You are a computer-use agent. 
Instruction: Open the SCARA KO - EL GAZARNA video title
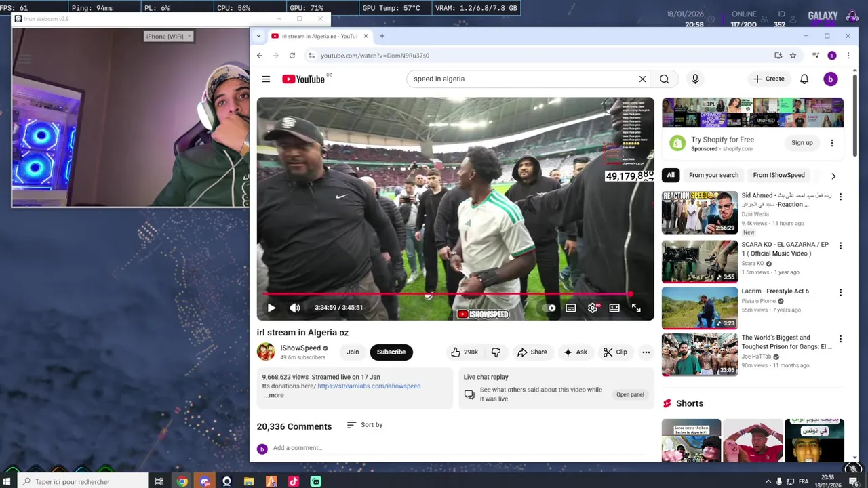785,249
